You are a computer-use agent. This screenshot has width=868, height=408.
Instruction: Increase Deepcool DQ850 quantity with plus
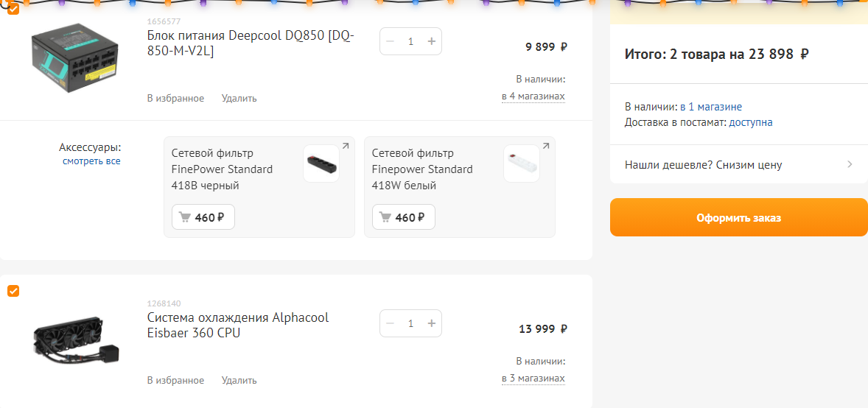[x=432, y=41]
